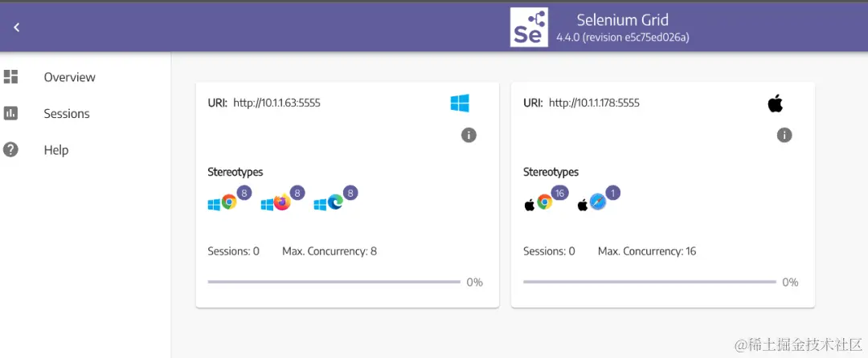
Task: Show info for the Windows node
Action: click(469, 135)
